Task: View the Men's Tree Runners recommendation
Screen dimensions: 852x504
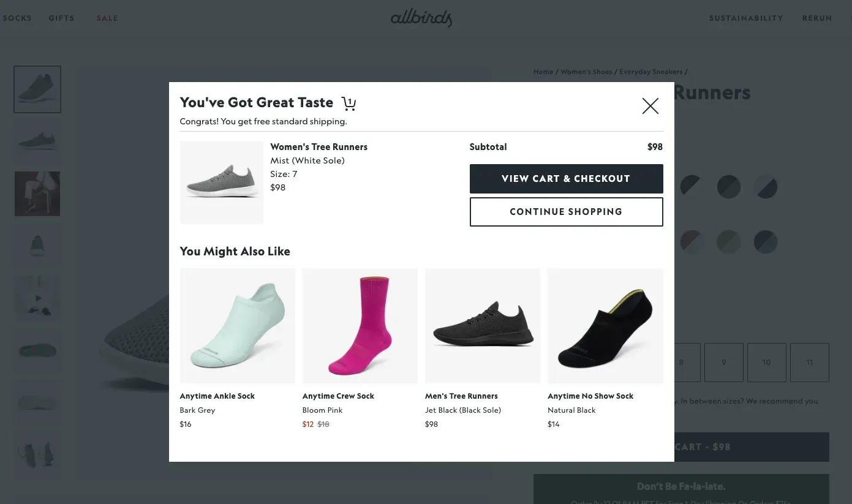Action: click(x=482, y=325)
